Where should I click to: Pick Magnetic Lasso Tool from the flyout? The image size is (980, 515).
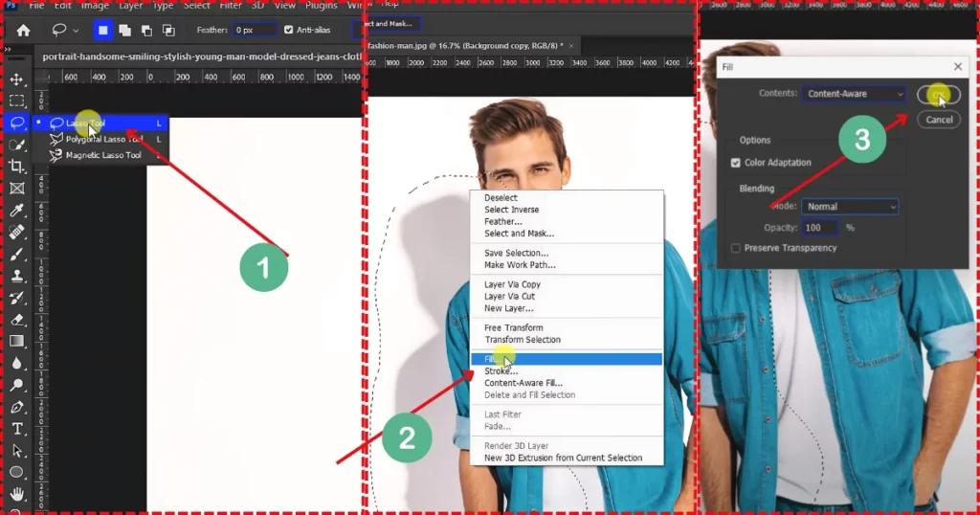(100, 155)
